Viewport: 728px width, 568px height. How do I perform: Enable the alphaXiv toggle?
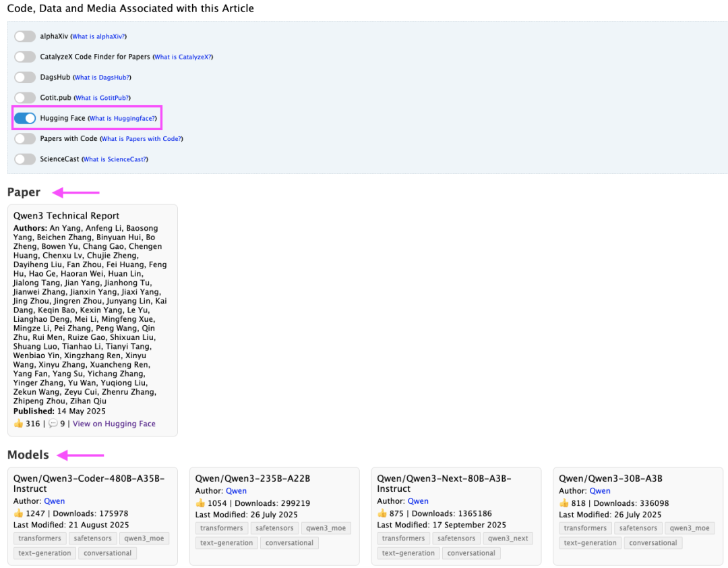click(x=25, y=36)
